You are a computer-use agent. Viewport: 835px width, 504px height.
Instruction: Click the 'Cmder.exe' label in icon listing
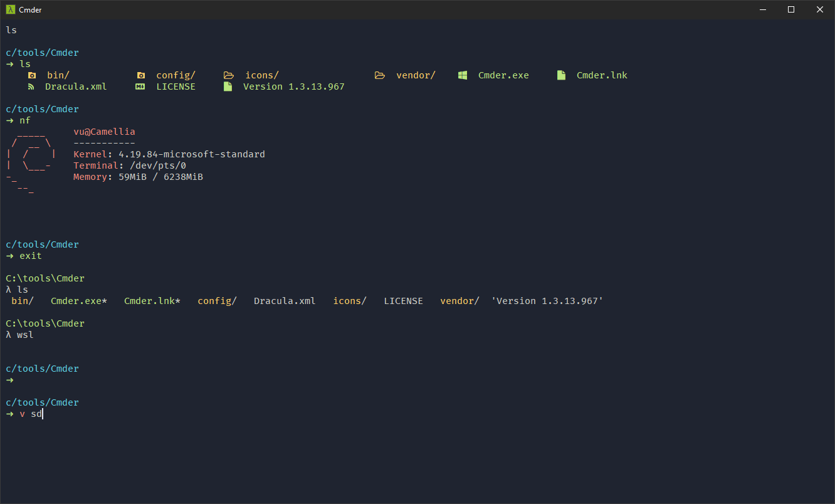point(503,75)
